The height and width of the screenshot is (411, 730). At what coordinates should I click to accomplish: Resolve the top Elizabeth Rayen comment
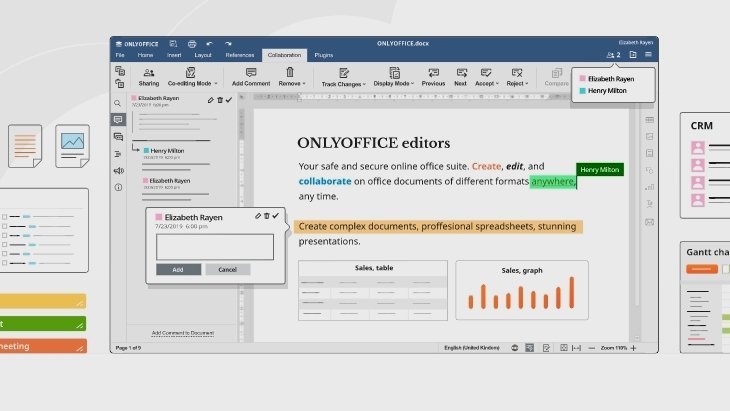pyautogui.click(x=229, y=100)
